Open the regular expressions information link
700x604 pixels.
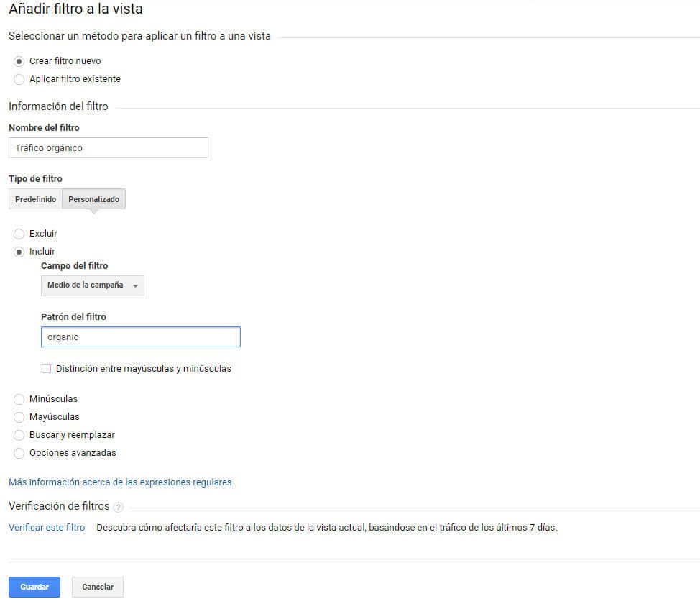point(120,482)
